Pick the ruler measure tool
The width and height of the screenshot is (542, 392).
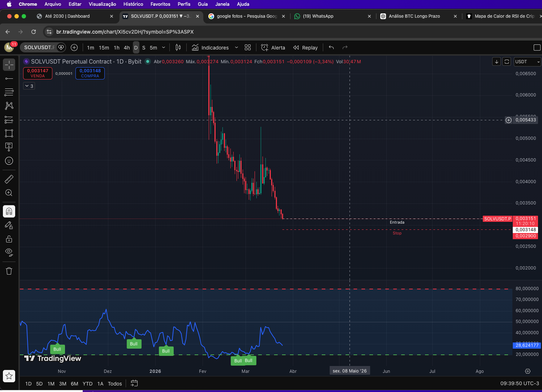click(9, 179)
